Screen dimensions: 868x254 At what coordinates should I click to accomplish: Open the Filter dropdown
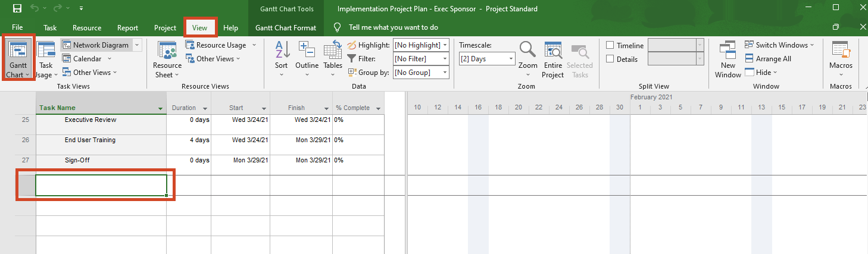[445, 59]
